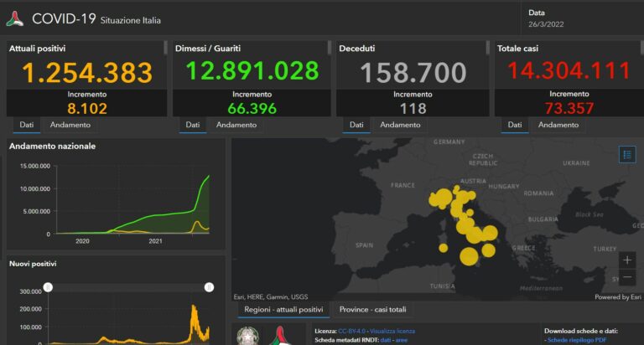Select Dati tab under Deceduti
Screen dimensions: 644x345
pyautogui.click(x=356, y=125)
